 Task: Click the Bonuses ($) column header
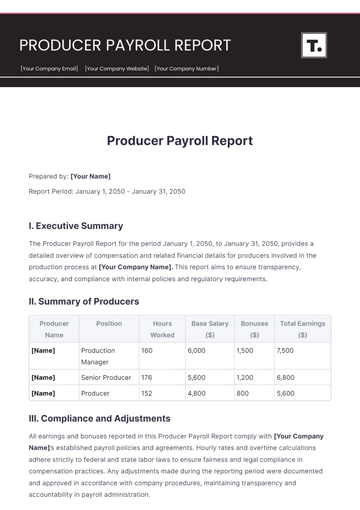point(254,329)
